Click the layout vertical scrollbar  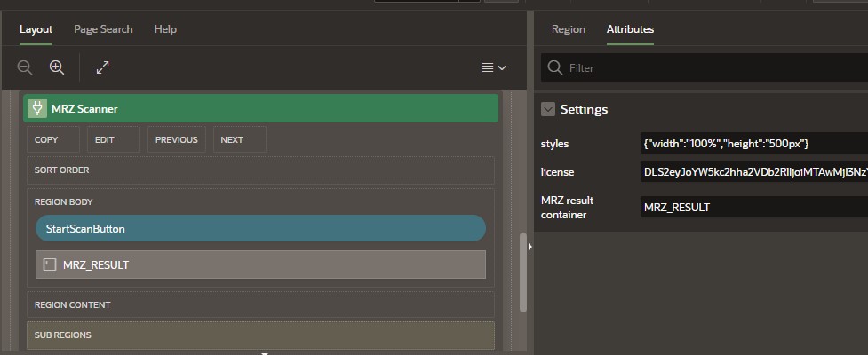tap(523, 266)
